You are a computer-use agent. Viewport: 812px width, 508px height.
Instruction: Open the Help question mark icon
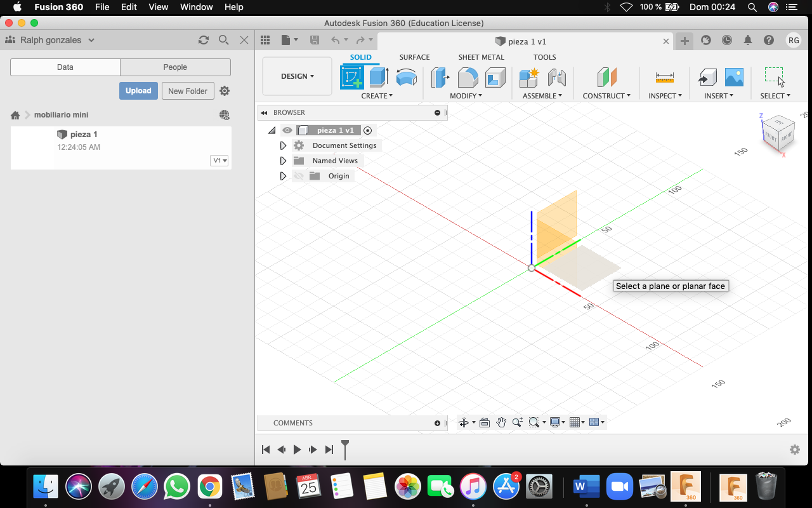[769, 40]
